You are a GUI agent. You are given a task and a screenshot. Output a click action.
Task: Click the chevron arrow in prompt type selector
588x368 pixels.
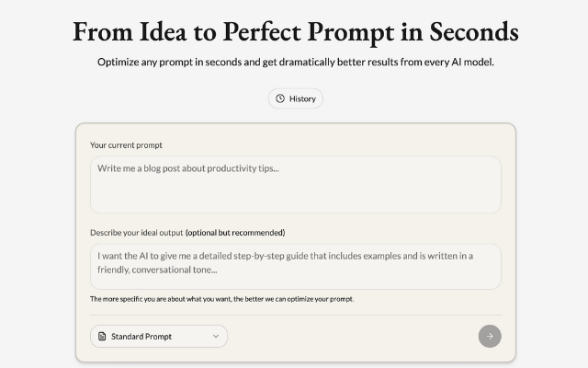[x=216, y=337]
